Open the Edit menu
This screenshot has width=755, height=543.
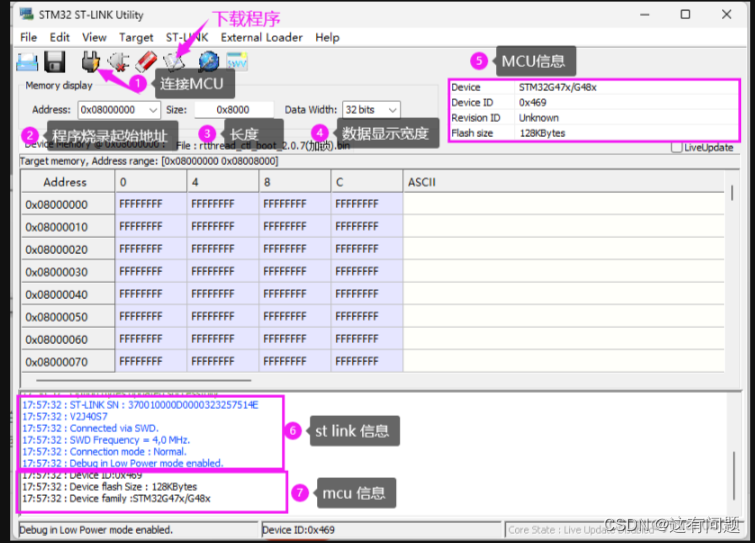[60, 38]
